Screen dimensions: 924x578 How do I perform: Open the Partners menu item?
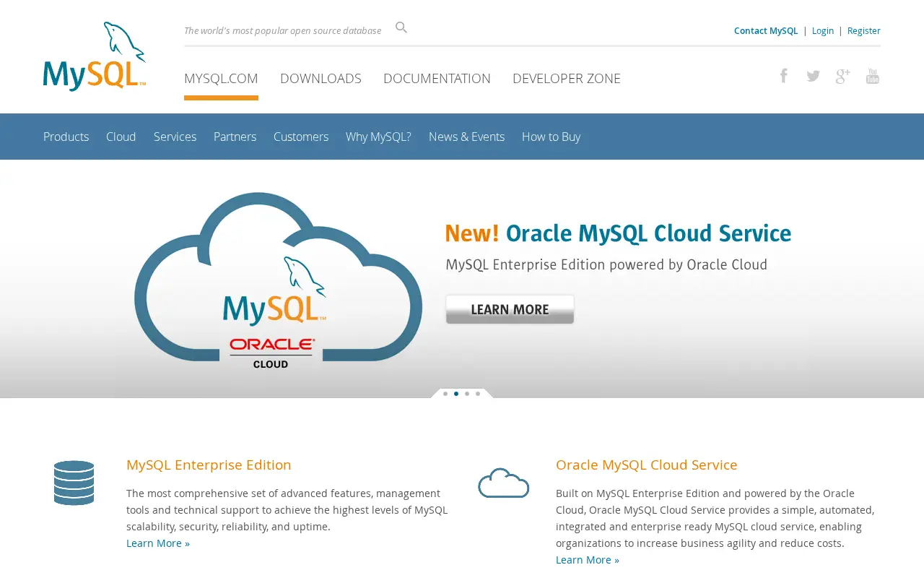click(235, 137)
